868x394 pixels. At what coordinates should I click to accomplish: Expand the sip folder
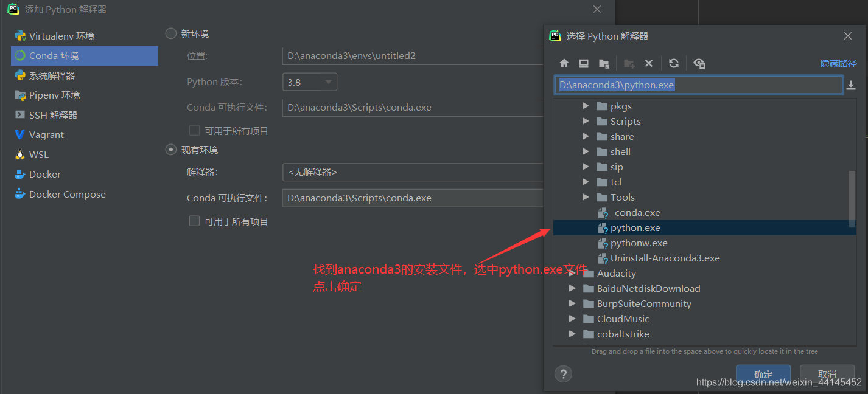pyautogui.click(x=586, y=167)
